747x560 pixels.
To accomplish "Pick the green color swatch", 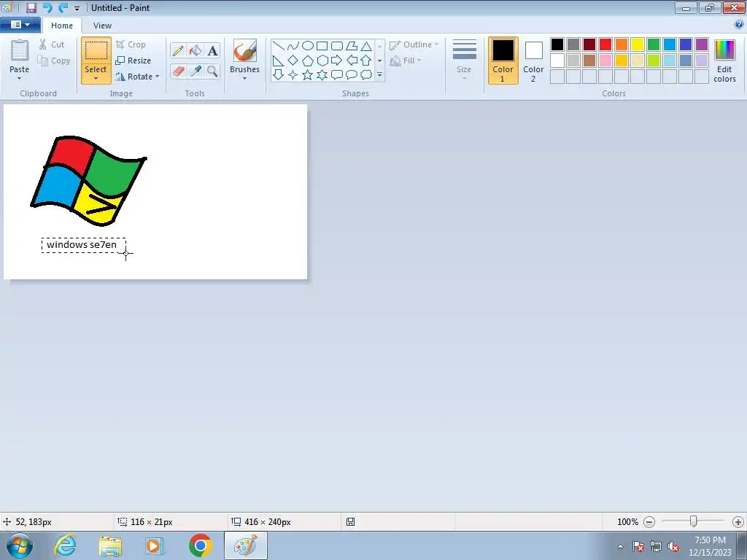I will pos(654,44).
